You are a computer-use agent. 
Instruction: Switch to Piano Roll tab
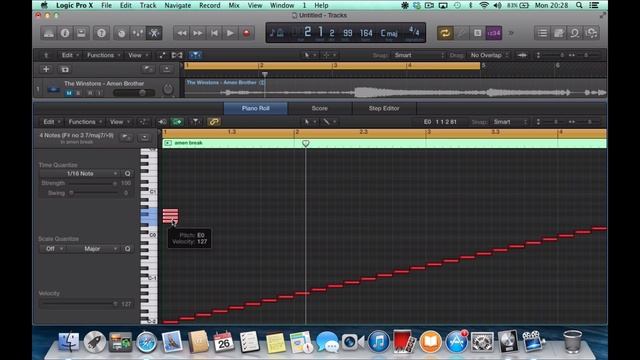pos(256,109)
